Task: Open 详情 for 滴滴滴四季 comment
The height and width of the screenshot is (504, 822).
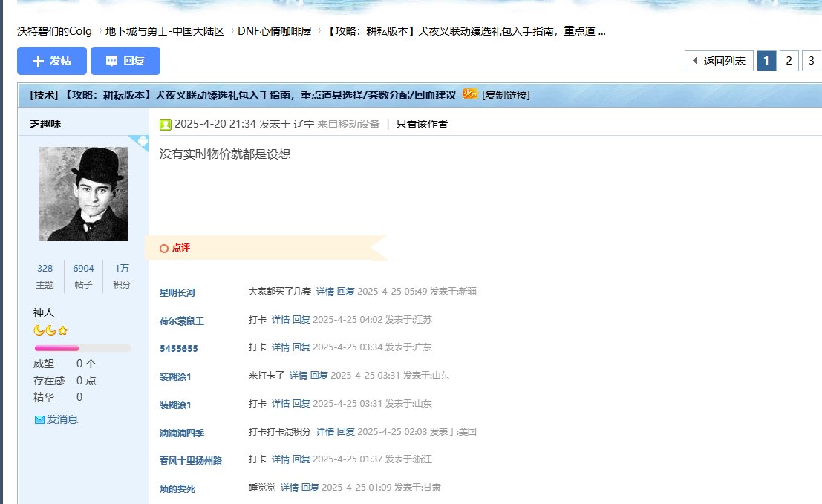Action: [x=325, y=432]
